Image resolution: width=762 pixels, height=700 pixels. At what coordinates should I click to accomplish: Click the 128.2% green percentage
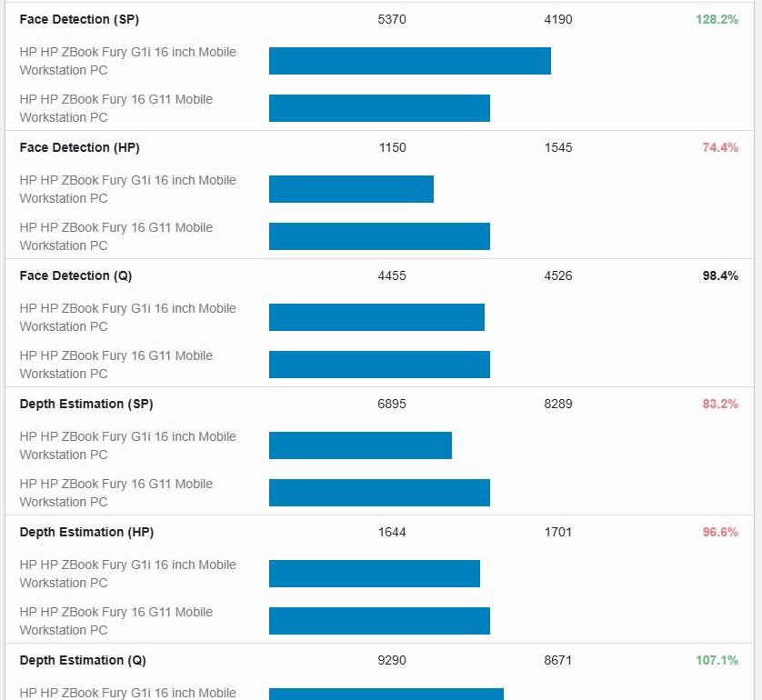pyautogui.click(x=717, y=19)
